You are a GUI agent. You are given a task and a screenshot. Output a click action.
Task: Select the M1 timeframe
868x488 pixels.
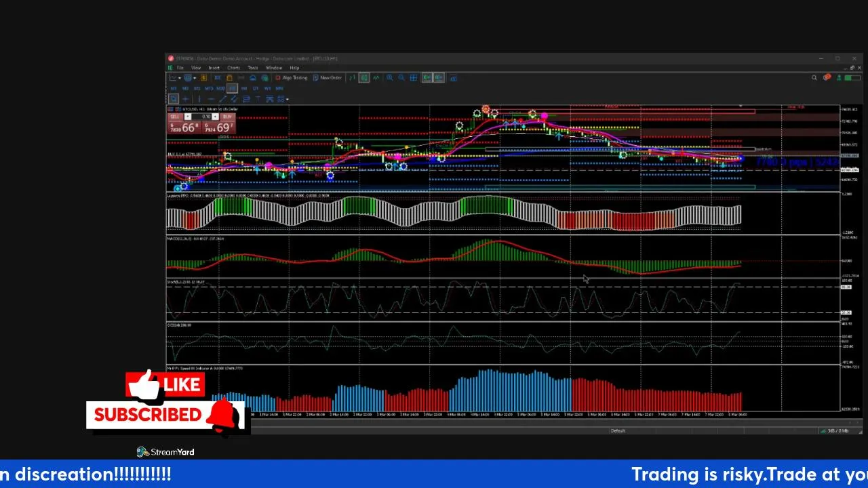[174, 89]
